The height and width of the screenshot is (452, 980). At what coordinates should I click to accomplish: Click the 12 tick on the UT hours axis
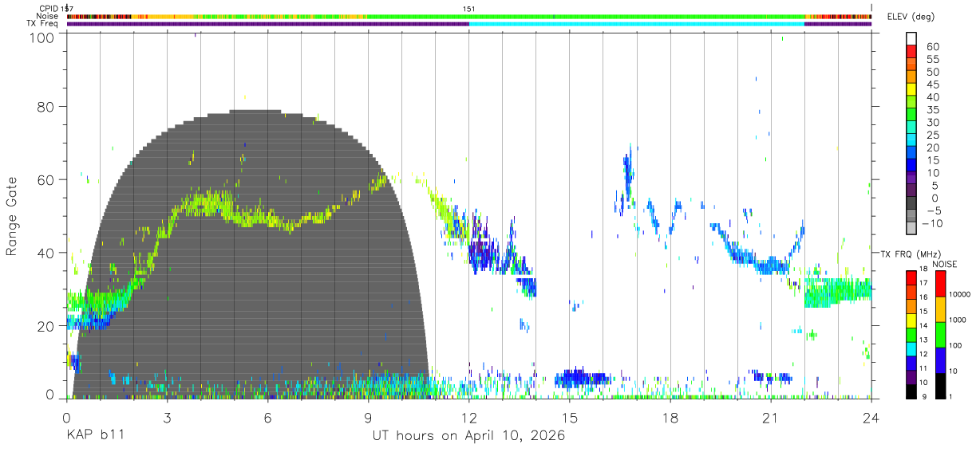pos(468,418)
